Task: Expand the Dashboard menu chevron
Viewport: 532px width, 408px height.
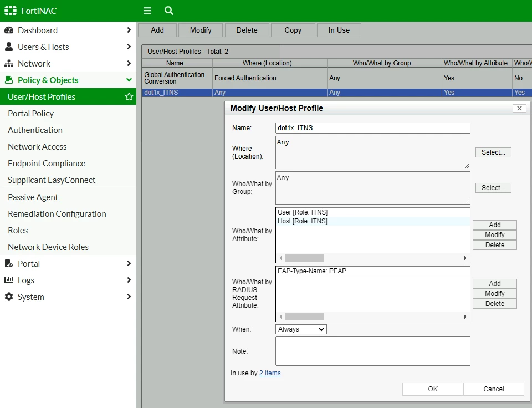Action: point(129,30)
